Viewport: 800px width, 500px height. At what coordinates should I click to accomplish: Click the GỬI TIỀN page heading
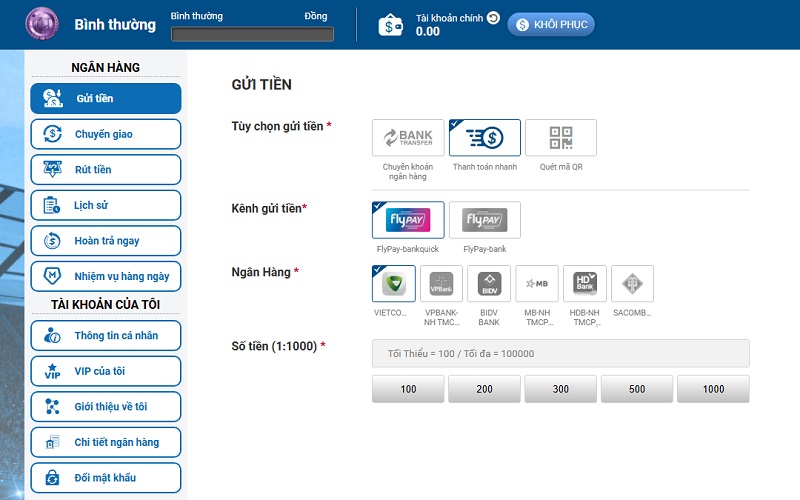[x=262, y=85]
